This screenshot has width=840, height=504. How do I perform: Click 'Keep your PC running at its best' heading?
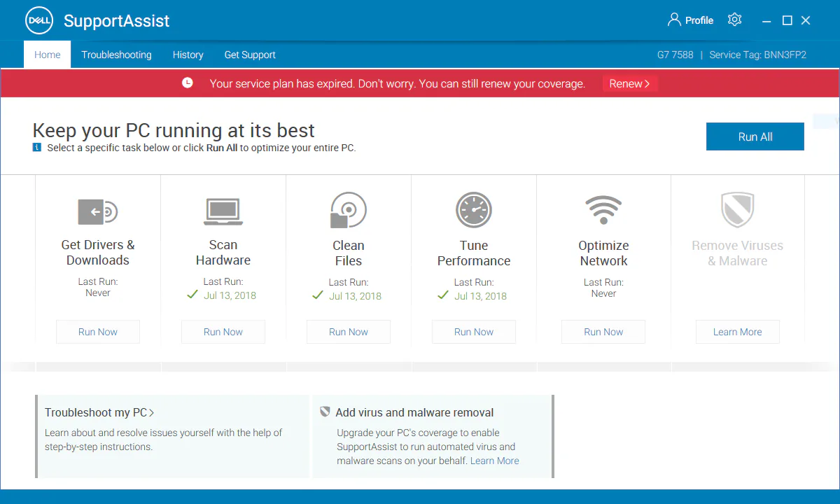[x=174, y=130]
